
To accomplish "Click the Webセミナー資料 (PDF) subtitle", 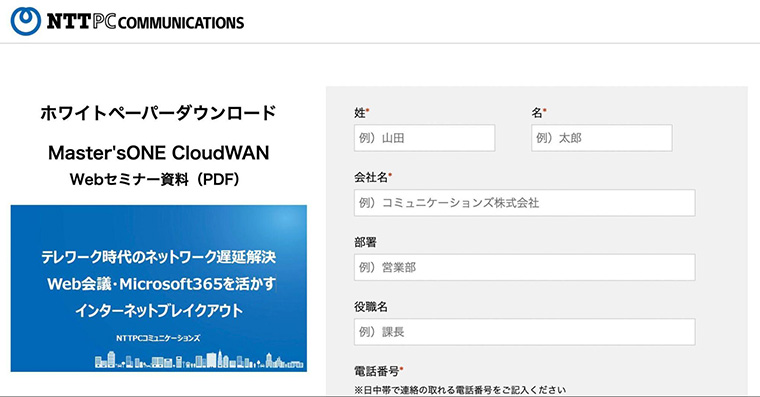I will point(155,179).
